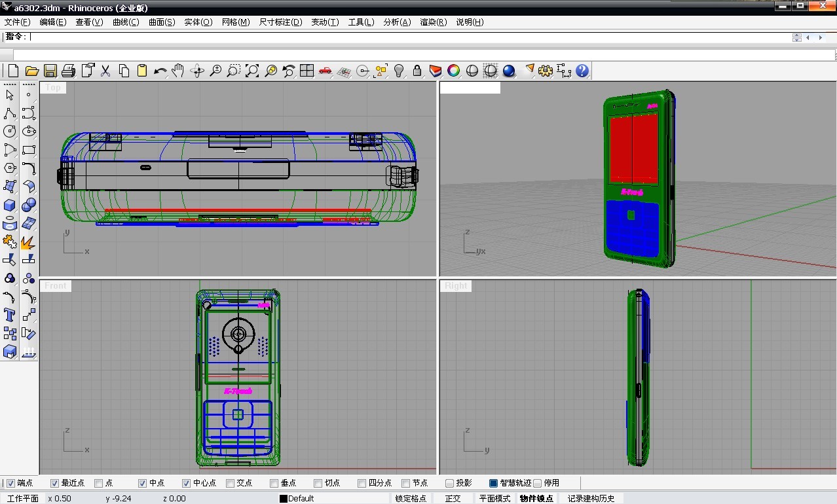837x504 pixels.
Task: Choose the Zoom Extents tool
Action: (251, 71)
